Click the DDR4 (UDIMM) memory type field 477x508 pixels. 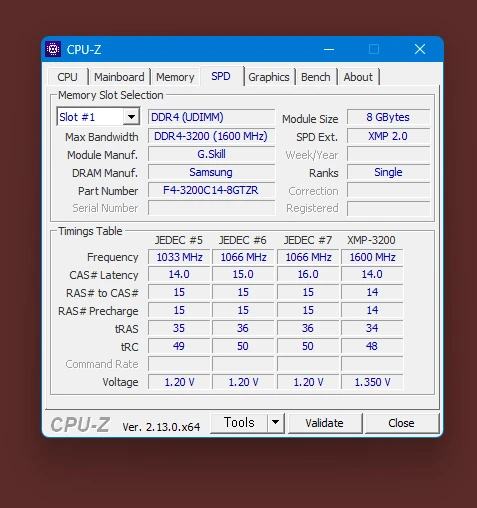point(211,117)
